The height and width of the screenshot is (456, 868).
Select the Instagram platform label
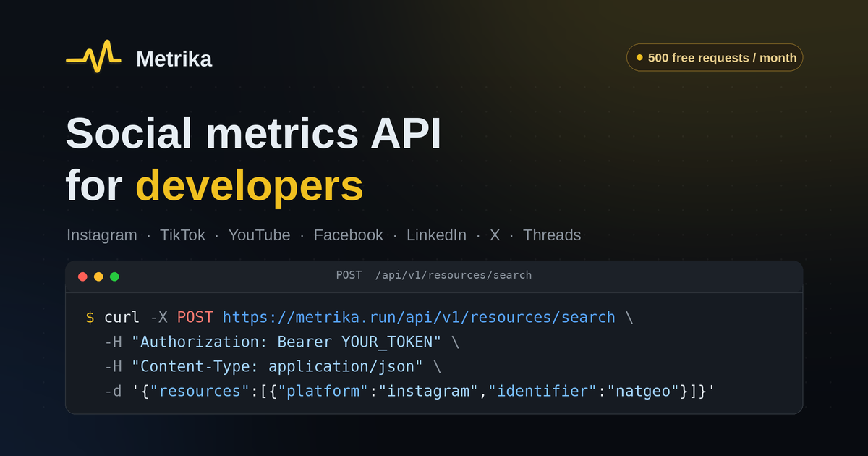(101, 235)
